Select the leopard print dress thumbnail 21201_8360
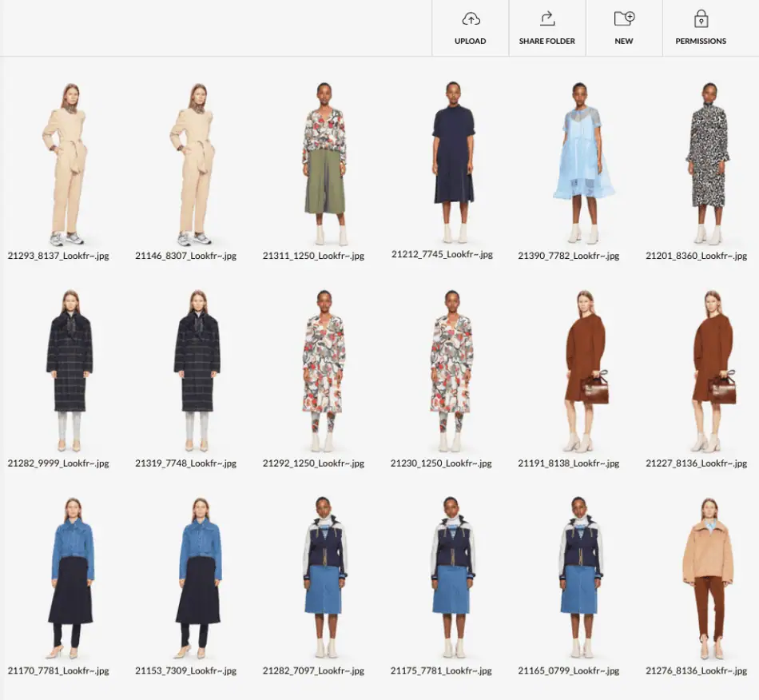759x700 pixels. [708, 163]
